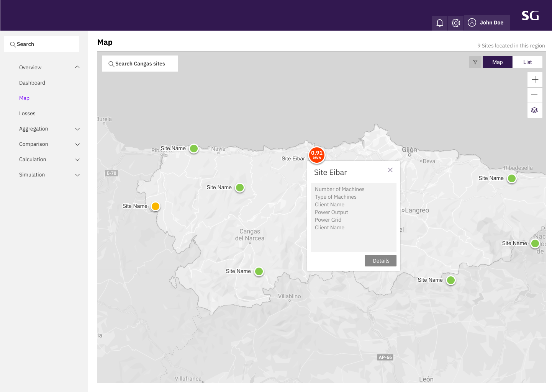Click the red 0,91 kWh site marker

tap(317, 155)
